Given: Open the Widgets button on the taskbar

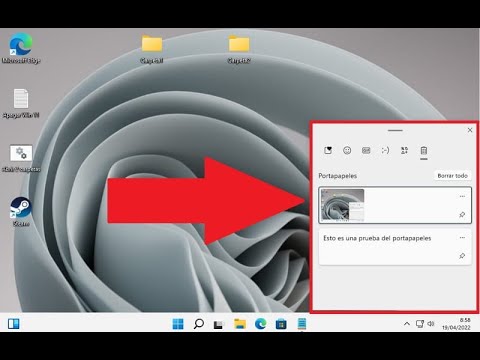Looking at the screenshot, I should 14,324.
